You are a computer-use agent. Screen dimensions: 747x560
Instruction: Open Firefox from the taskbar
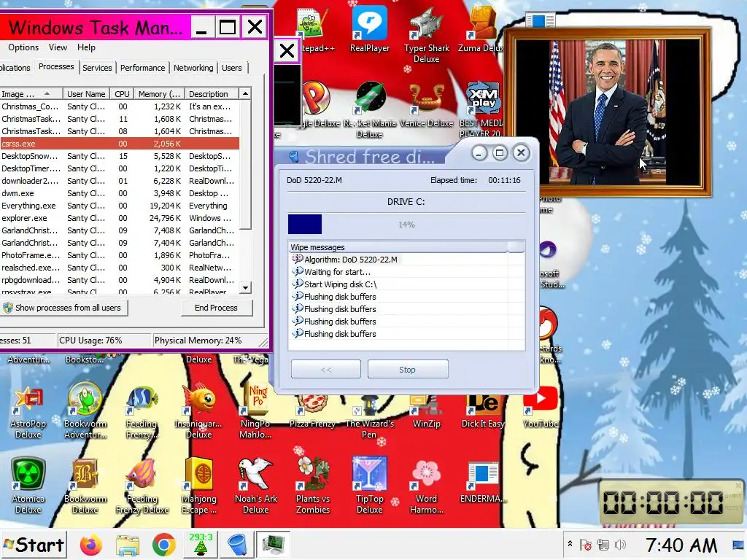91,545
